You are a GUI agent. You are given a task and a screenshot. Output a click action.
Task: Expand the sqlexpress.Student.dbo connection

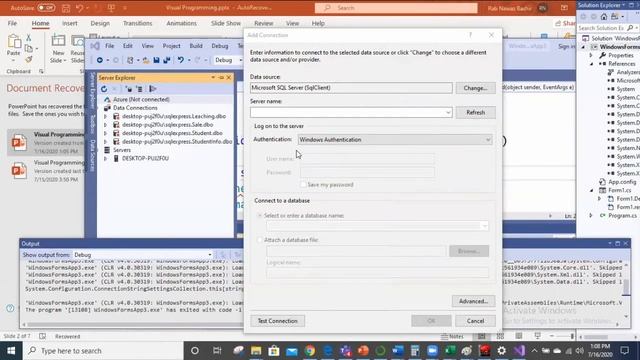coord(105,133)
